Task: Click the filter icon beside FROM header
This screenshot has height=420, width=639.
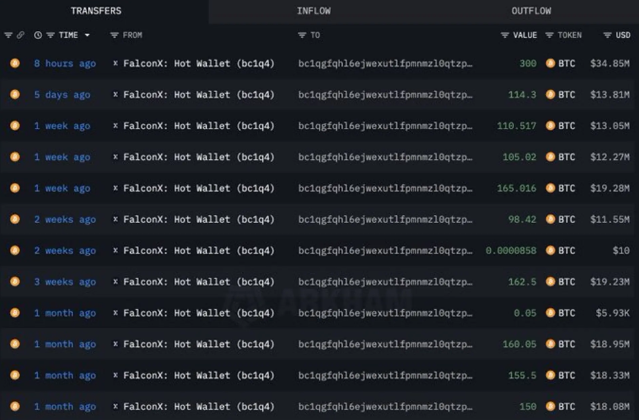Action: 114,36
